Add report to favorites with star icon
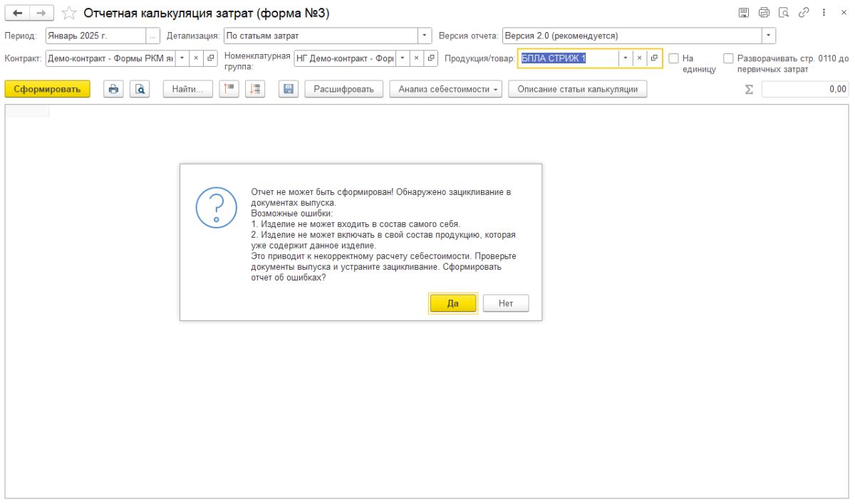The height and width of the screenshot is (504, 855). pyautogui.click(x=69, y=14)
